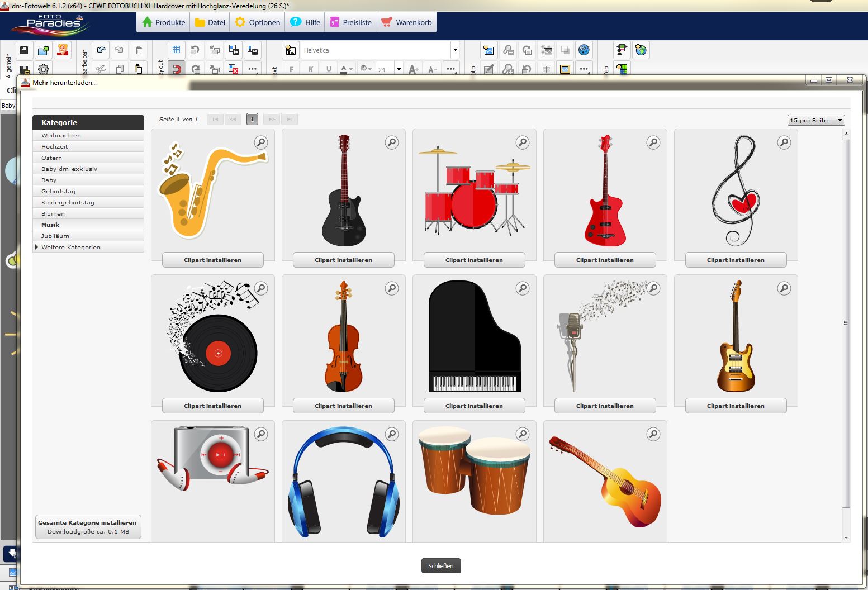Select the Weihnachten category
This screenshot has height=590, width=868.
point(61,135)
